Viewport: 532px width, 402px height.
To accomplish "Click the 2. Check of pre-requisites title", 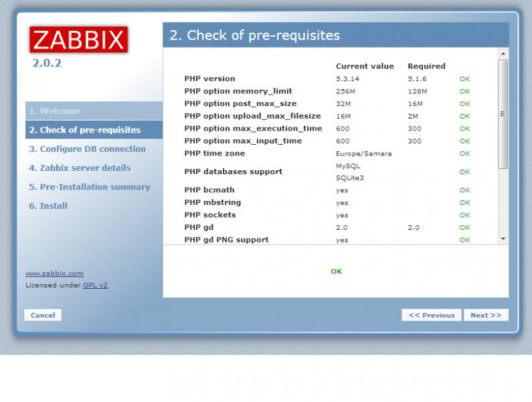I will coord(254,36).
